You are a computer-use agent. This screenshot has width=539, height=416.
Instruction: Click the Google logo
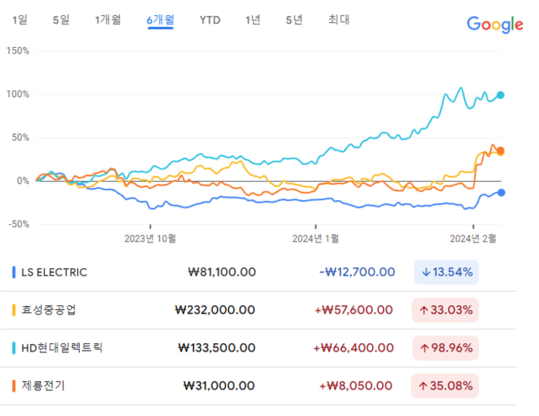pyautogui.click(x=495, y=24)
